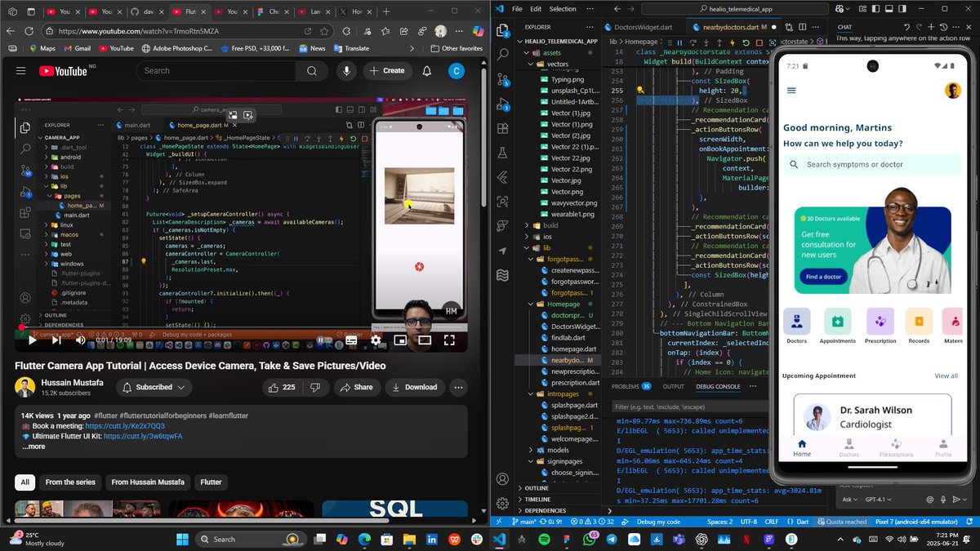Click the green debug restart icon

(746, 42)
